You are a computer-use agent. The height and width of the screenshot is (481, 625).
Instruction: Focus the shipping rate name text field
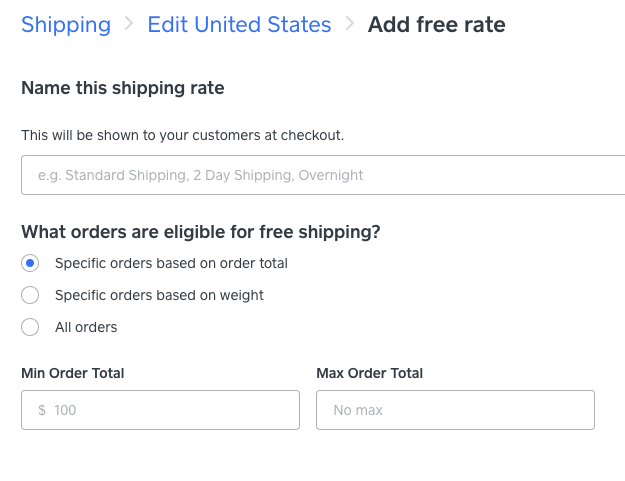322,175
